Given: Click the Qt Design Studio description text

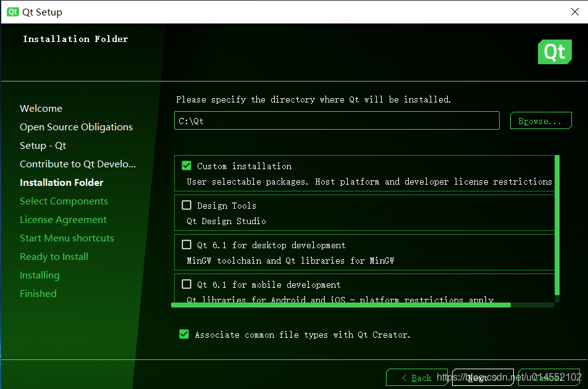Looking at the screenshot, I should [226, 221].
